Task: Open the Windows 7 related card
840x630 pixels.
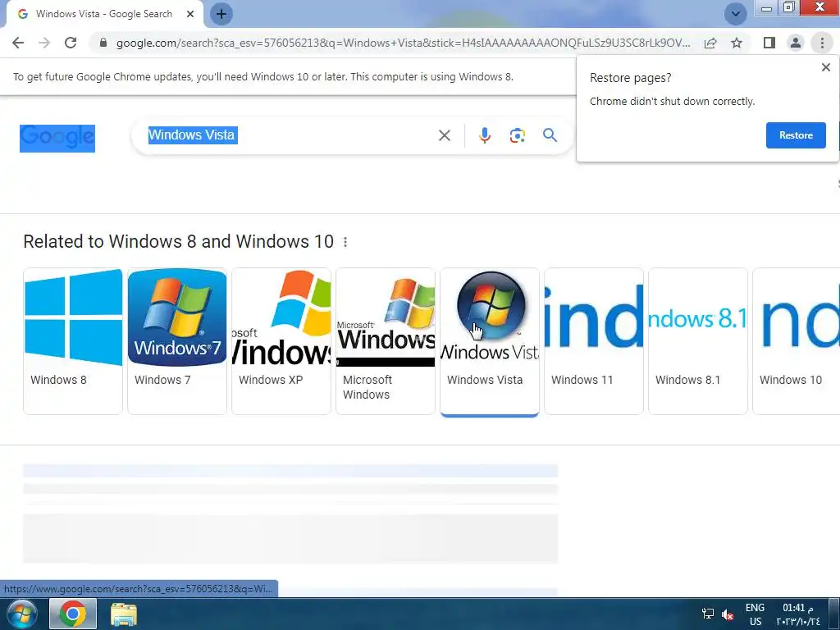Action: (177, 341)
